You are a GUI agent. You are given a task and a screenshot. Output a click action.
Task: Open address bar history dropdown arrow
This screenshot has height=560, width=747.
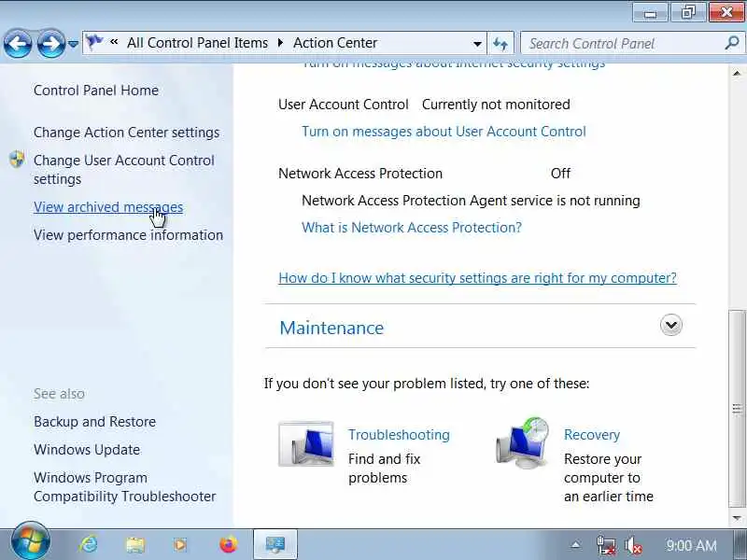coord(477,44)
